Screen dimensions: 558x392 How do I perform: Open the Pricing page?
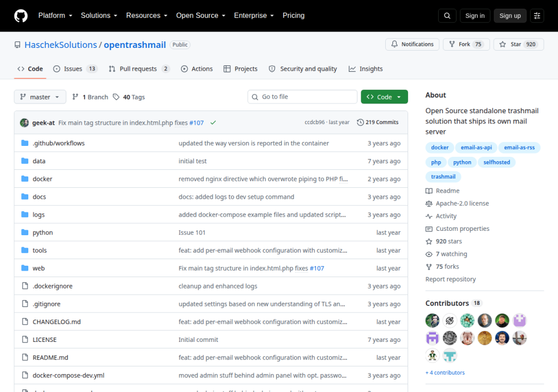point(294,16)
